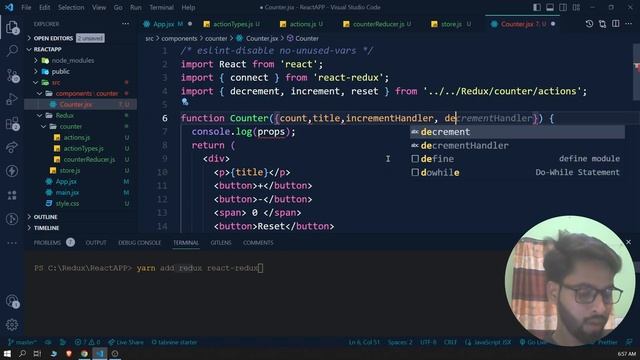Select the define module snippet suggestion
Viewport: 640px width, 360px height.
(x=517, y=159)
